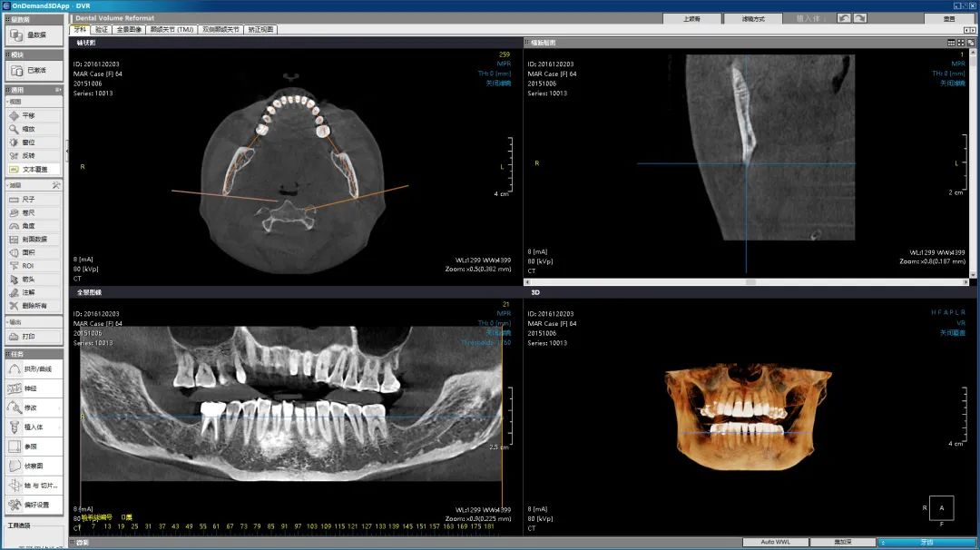Open the Axis and Slice (轴与切片) task
980x550 pixels.
34,485
